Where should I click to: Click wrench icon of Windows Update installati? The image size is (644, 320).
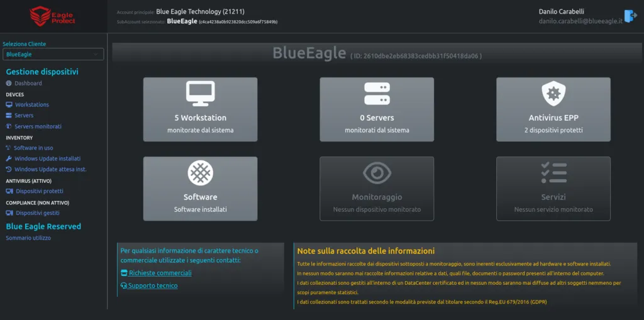pyautogui.click(x=9, y=158)
